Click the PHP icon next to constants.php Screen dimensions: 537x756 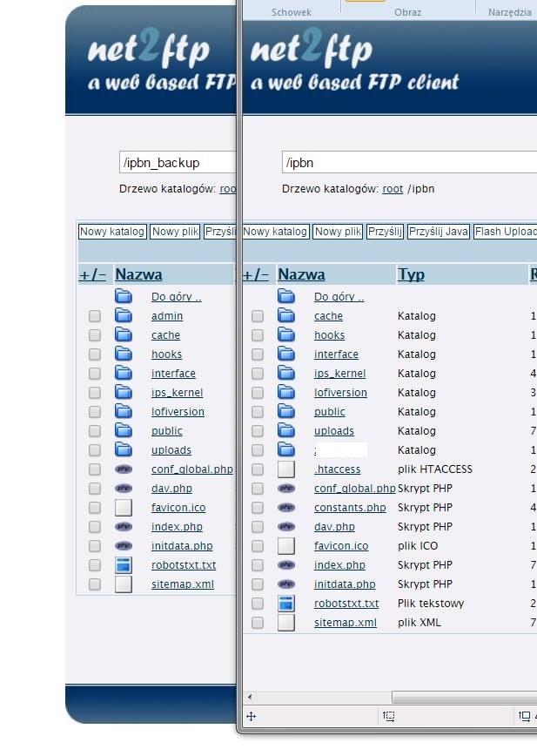coord(286,508)
